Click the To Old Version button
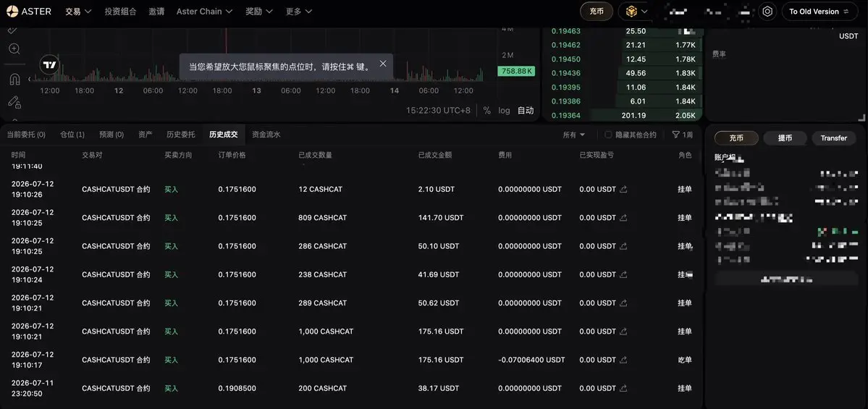Screen dimensions: 868x409 (x=819, y=12)
